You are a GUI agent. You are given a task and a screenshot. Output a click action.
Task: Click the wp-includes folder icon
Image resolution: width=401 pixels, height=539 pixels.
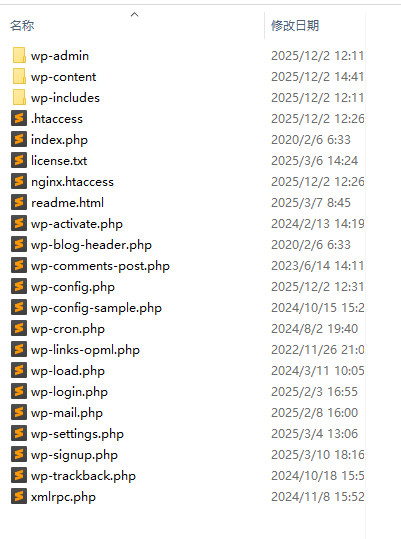[19, 97]
